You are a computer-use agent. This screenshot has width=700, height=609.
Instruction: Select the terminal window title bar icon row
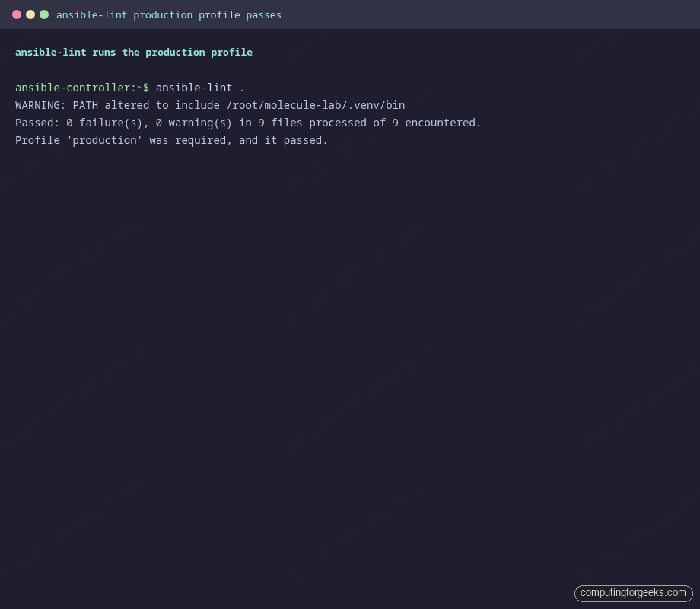pyautogui.click(x=30, y=14)
